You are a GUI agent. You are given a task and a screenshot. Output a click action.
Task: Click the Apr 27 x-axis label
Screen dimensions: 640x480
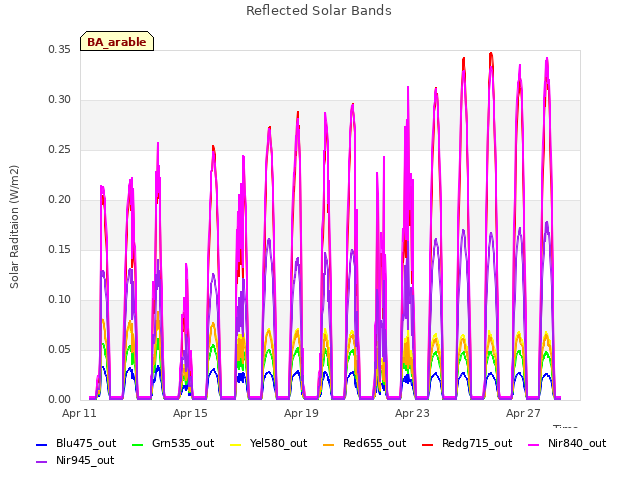[523, 413]
